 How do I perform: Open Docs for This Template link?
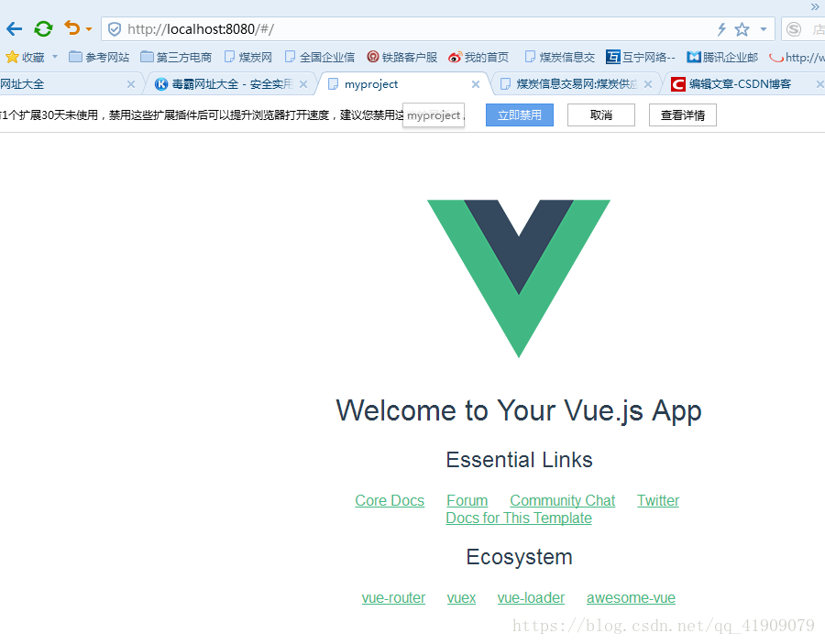coord(519,518)
